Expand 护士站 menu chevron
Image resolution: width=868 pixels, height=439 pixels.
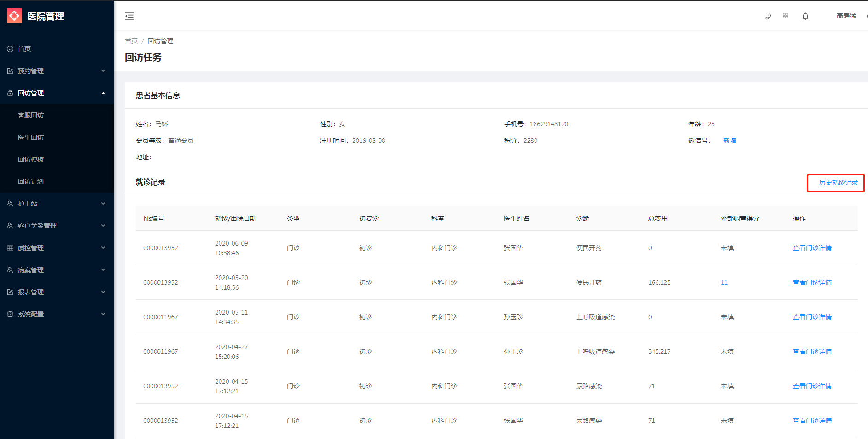coord(103,204)
